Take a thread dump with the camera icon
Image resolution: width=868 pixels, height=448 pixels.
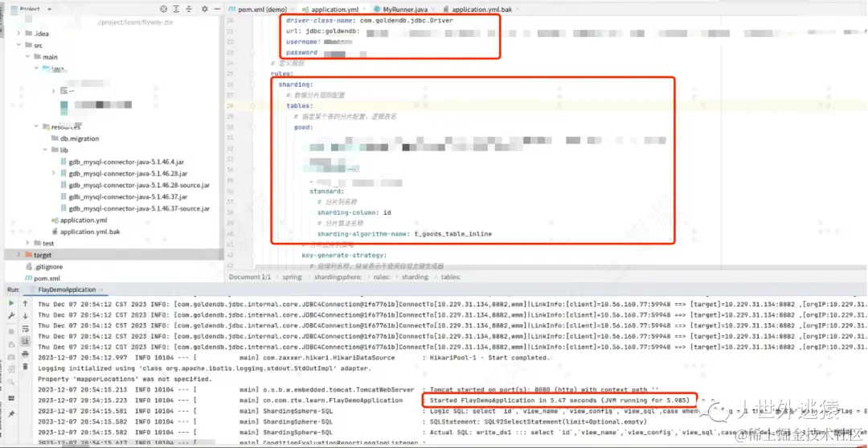(x=11, y=357)
